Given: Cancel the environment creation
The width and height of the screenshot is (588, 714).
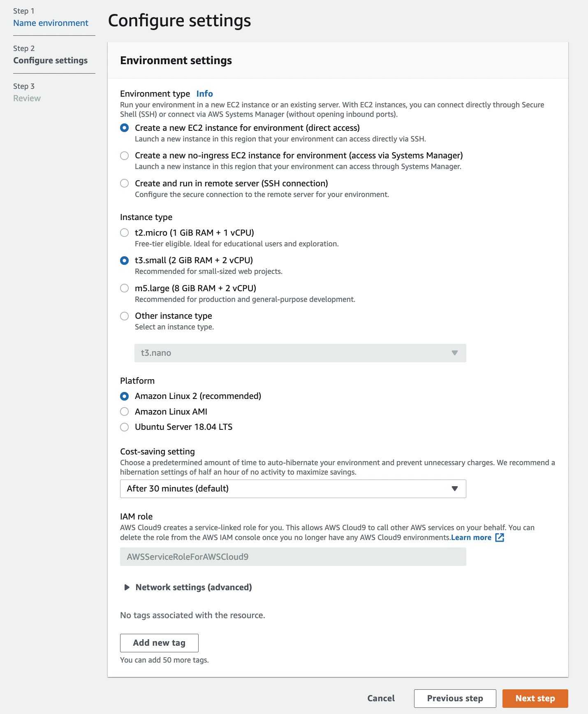Looking at the screenshot, I should tap(381, 698).
